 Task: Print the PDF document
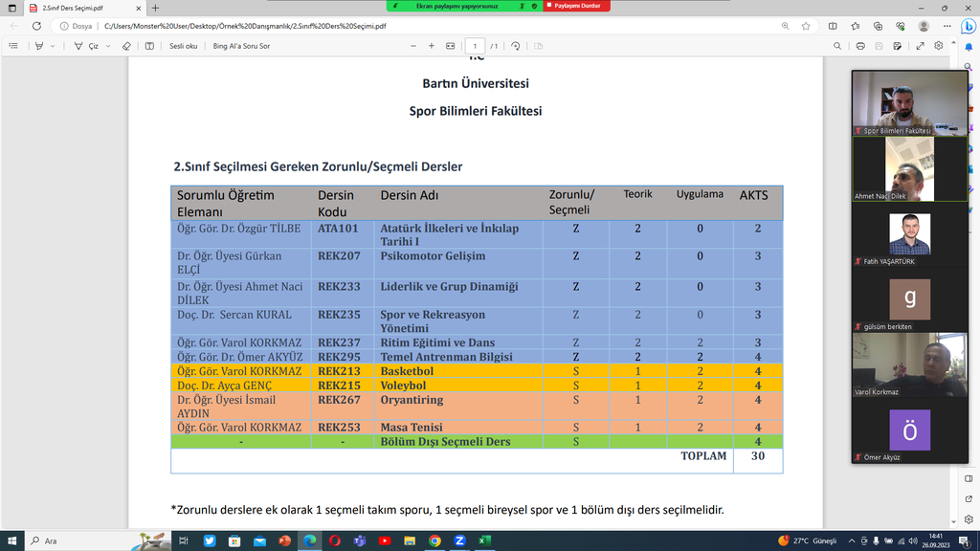coord(860,46)
